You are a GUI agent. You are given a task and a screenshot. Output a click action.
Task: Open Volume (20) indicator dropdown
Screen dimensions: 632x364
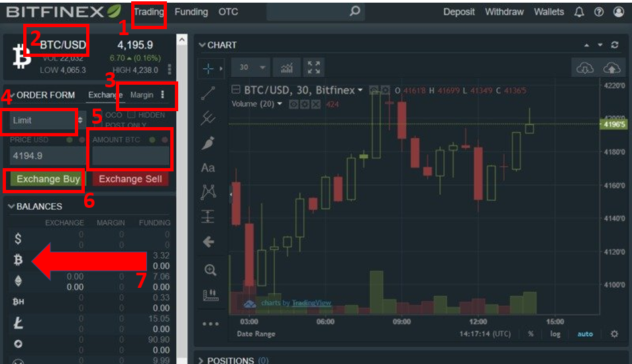tap(280, 104)
